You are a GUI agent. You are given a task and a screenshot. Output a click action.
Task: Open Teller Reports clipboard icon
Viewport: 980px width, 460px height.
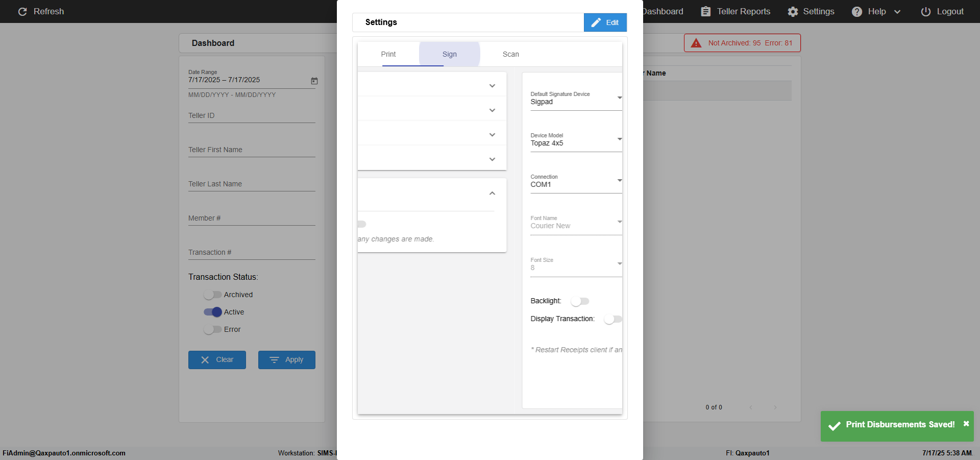click(706, 11)
